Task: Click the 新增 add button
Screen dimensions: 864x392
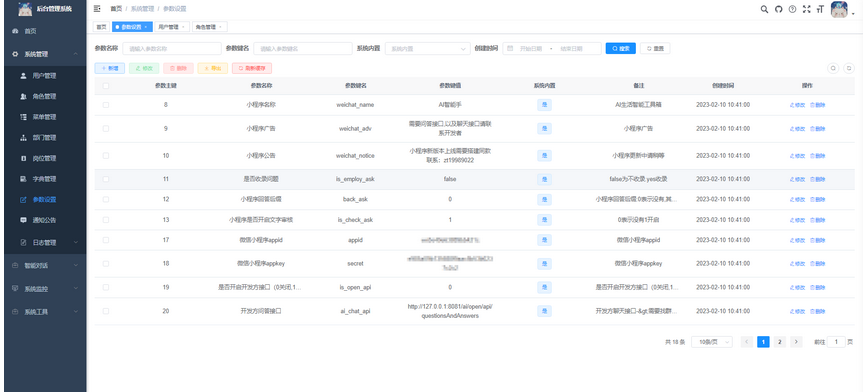Action: [110, 68]
